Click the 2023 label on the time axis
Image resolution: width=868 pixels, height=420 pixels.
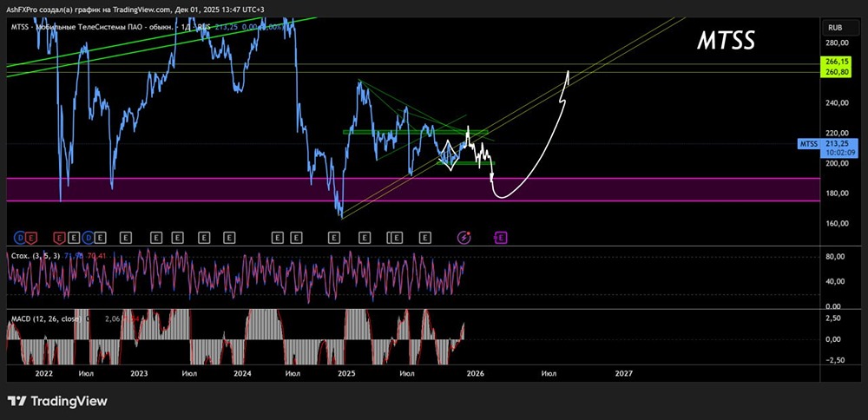(x=139, y=373)
